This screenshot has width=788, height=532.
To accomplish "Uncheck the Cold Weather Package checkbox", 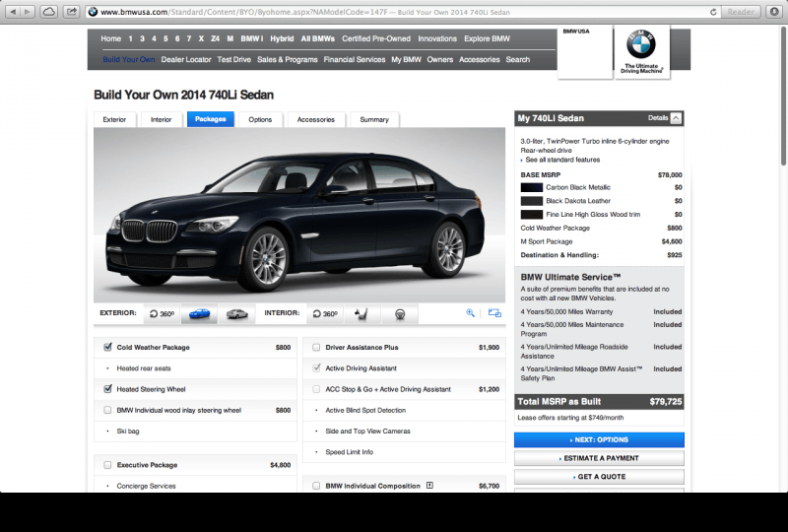I will pos(107,347).
